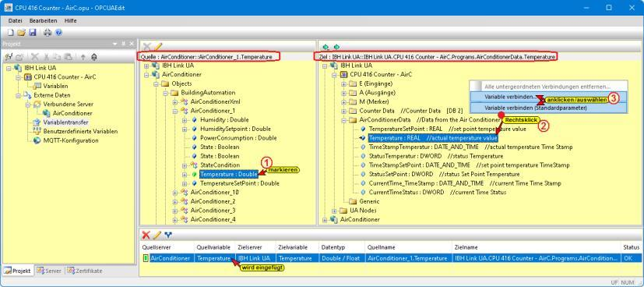Click the scissors Cut icon in Projekt toolbar
644x287 pixels.
click(x=47, y=57)
